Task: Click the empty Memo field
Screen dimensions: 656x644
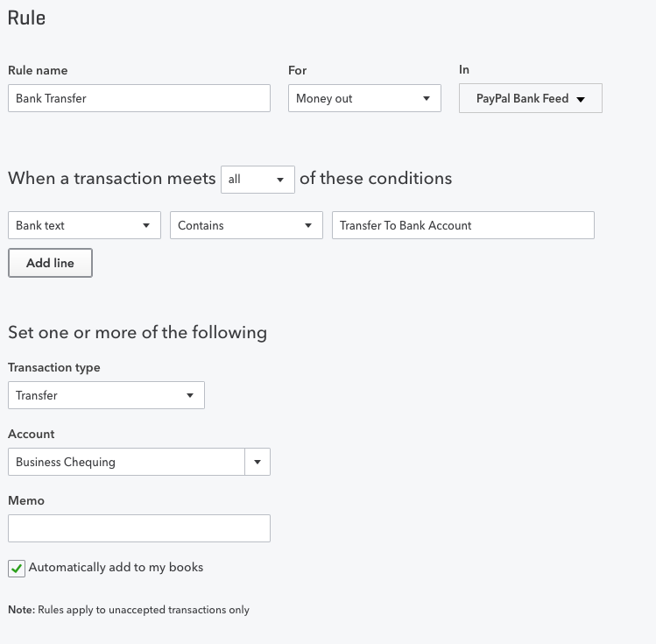Action: [x=139, y=528]
